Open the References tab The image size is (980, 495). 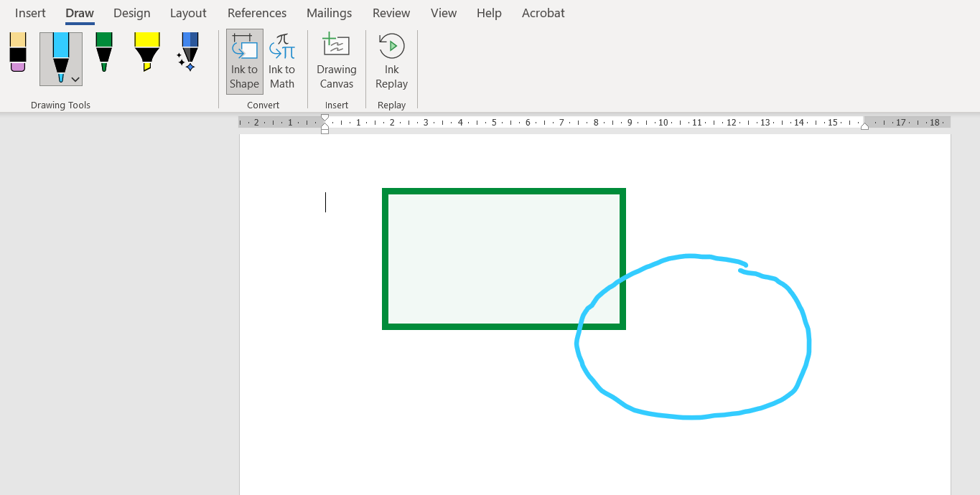257,13
